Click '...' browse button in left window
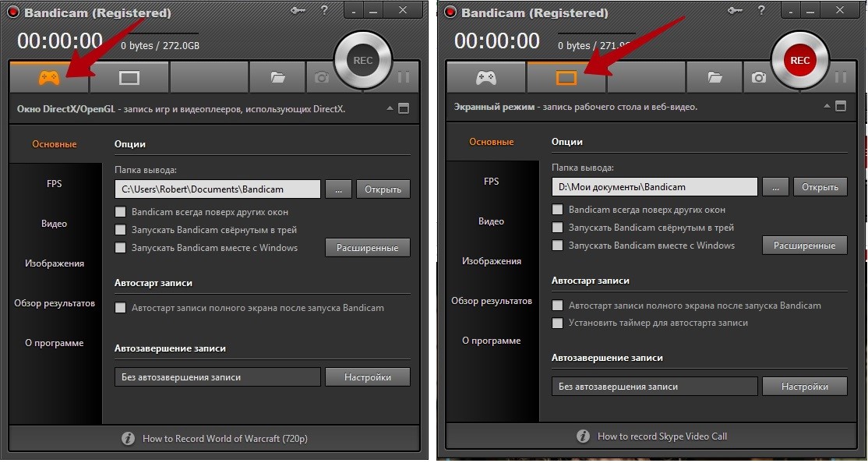868x463 pixels. (339, 189)
